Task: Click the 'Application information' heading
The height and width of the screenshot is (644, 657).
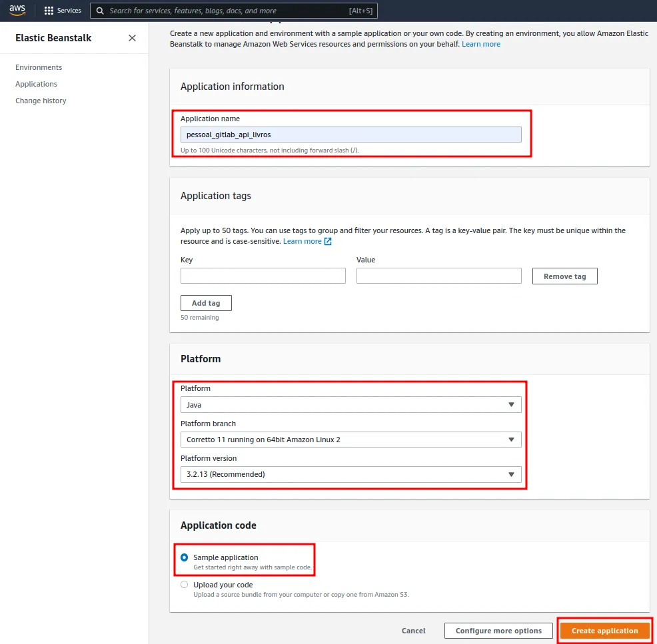Action: point(232,87)
